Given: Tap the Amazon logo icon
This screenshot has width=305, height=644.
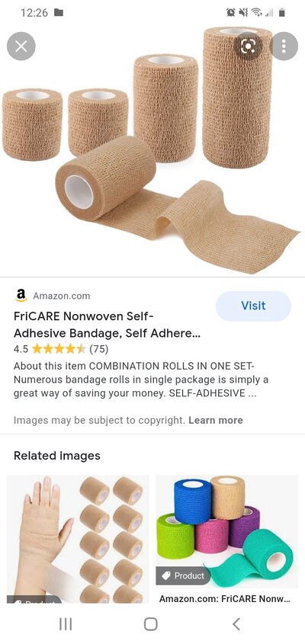Looking at the screenshot, I should (21, 296).
